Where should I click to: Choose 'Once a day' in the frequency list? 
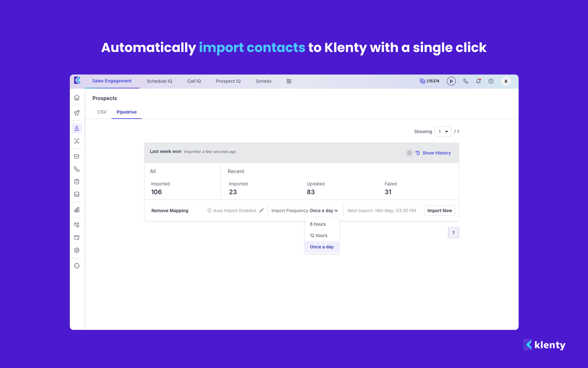point(322,247)
